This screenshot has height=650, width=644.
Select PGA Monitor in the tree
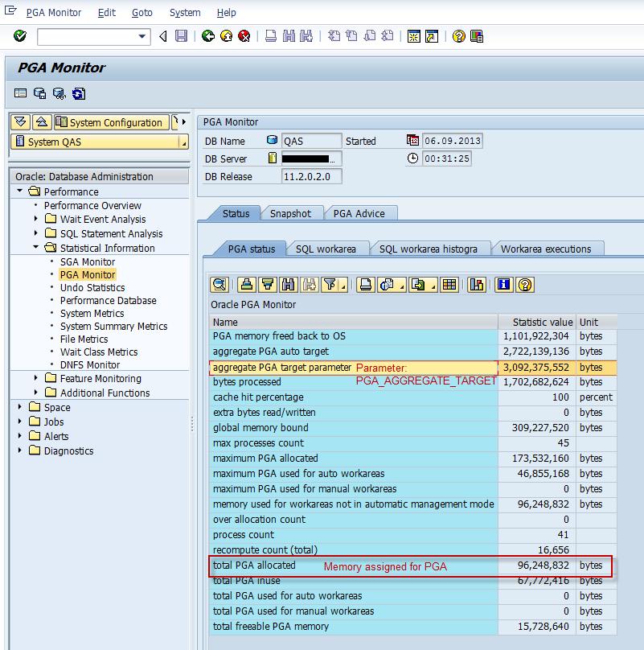87,274
